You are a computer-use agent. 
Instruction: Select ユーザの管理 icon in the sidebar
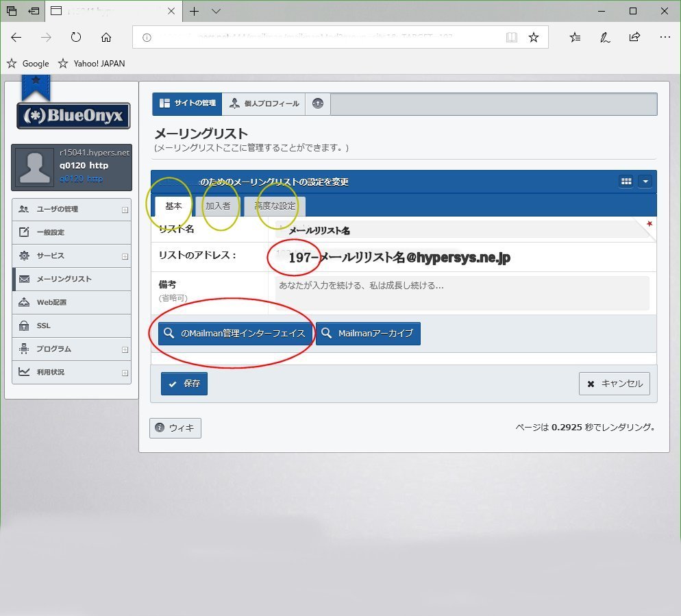click(23, 209)
